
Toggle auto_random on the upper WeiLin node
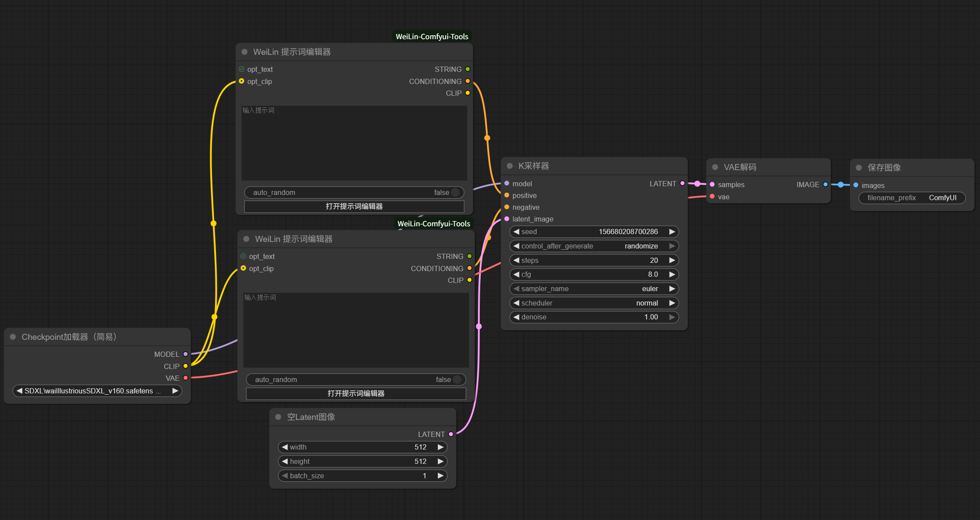pos(455,192)
